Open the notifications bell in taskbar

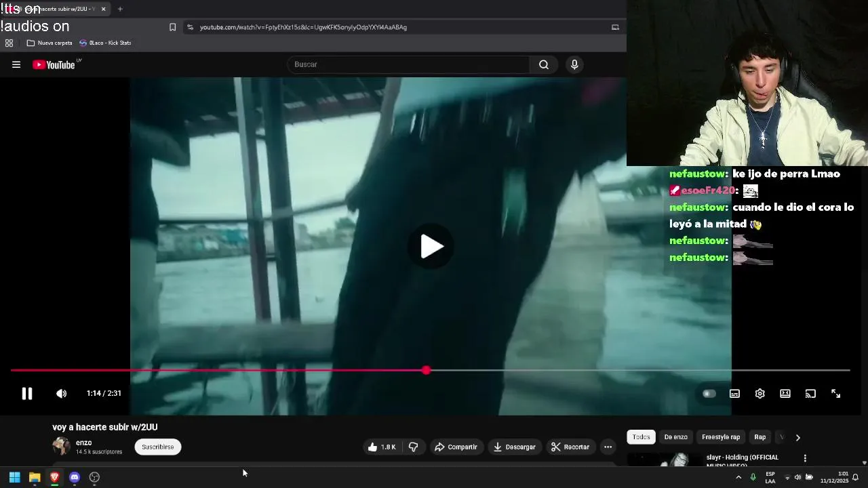coord(856,477)
